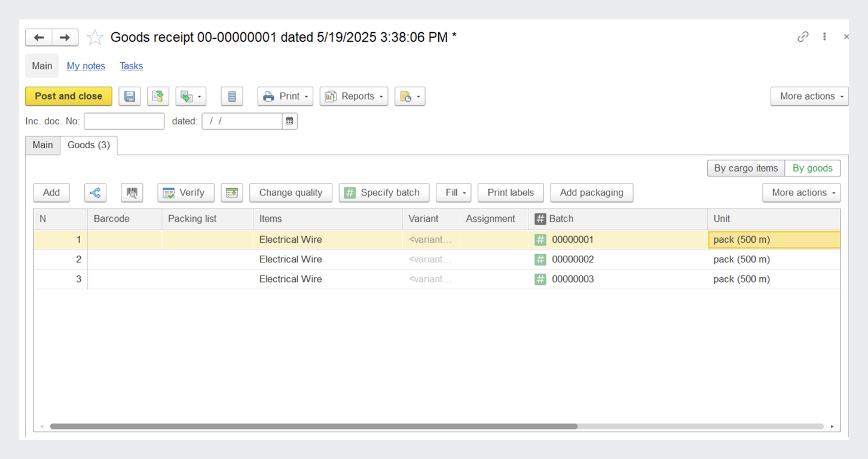Switch view to By cargo items
This screenshot has width=868, height=459.
[x=745, y=169]
